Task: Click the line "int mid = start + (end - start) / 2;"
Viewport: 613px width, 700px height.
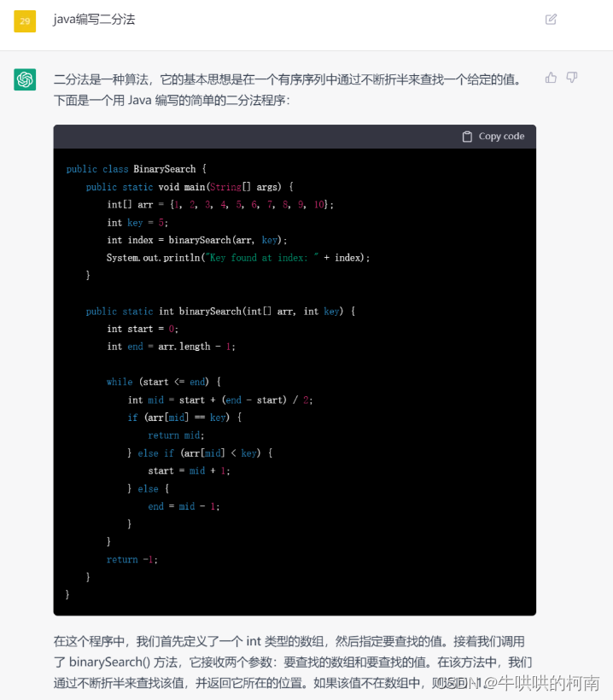Action: click(220, 400)
